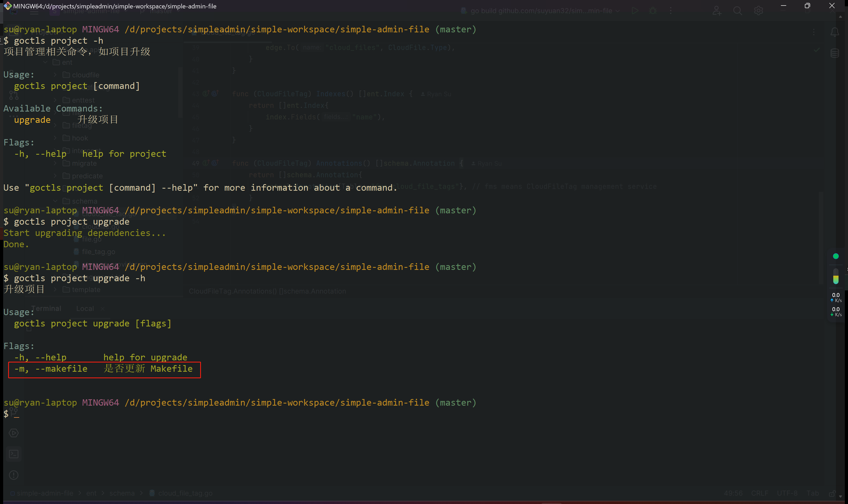Click the UTF-8 encoding in status bar
The width and height of the screenshot is (848, 504).
click(787, 493)
